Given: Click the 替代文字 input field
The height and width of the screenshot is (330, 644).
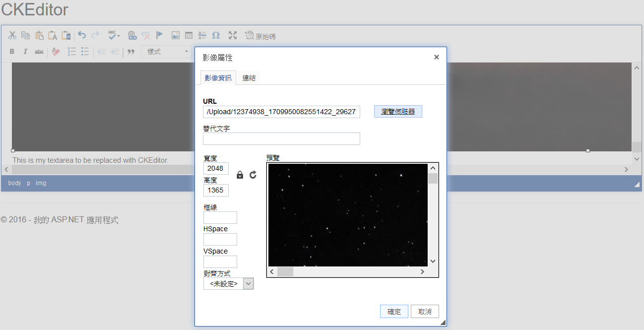Looking at the screenshot, I should tap(281, 138).
